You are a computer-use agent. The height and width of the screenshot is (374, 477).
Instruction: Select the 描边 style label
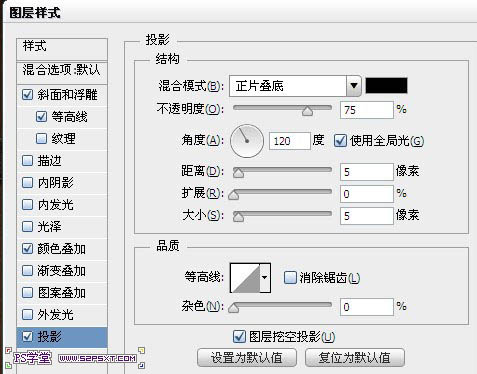coord(49,161)
